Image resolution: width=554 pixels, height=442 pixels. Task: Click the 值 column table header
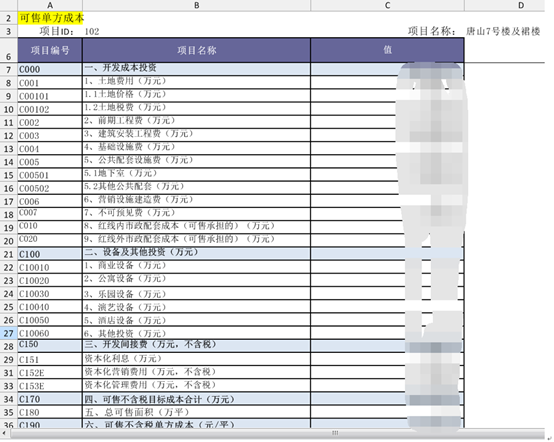[387, 50]
